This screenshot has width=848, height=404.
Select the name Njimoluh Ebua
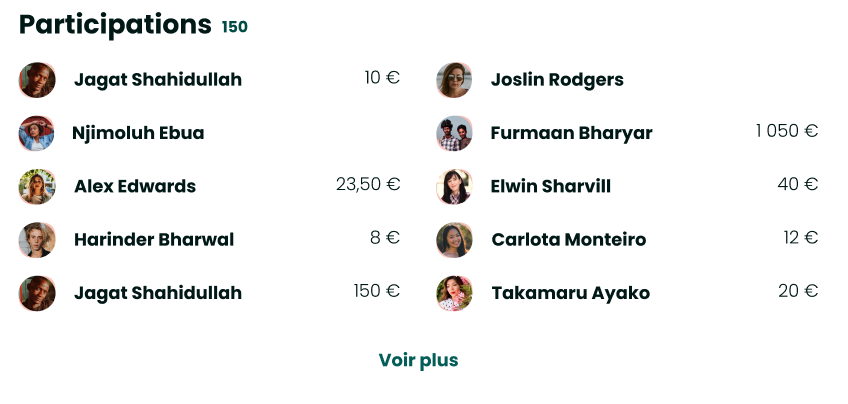pyautogui.click(x=138, y=133)
